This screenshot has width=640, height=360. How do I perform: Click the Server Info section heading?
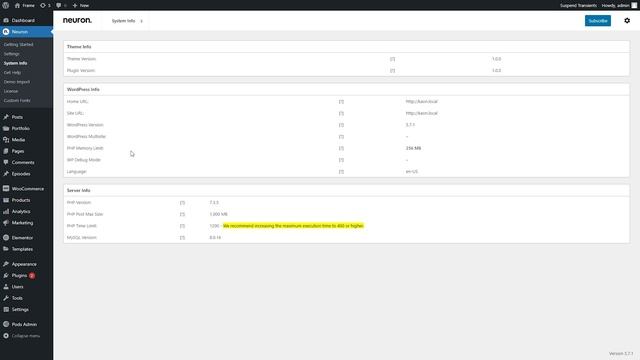[x=78, y=191]
